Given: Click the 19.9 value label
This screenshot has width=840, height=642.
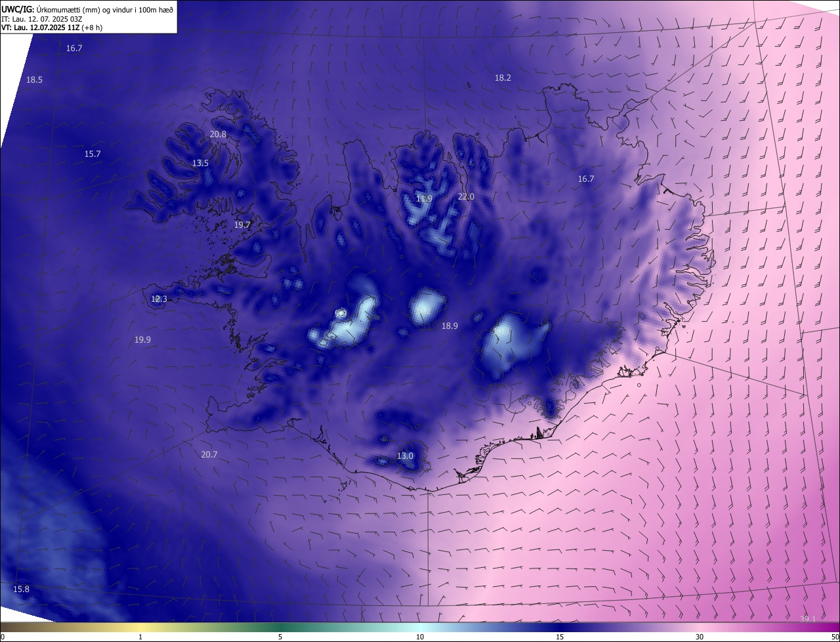Looking at the screenshot, I should click(142, 339).
